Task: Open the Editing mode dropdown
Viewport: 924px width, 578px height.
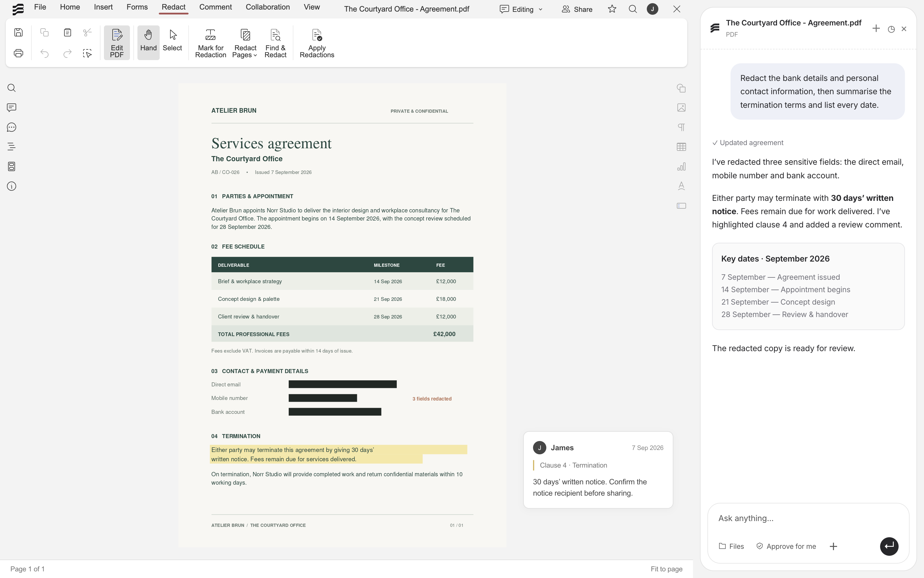Action: pyautogui.click(x=521, y=9)
